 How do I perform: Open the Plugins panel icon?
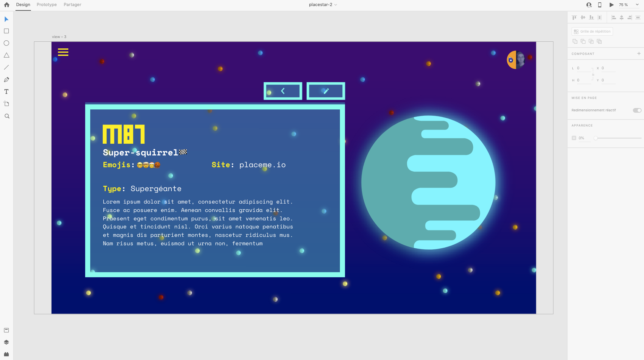pos(6,354)
